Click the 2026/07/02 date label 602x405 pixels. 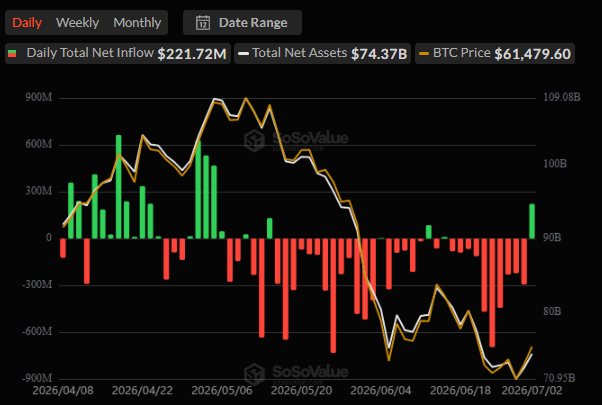pyautogui.click(x=532, y=391)
